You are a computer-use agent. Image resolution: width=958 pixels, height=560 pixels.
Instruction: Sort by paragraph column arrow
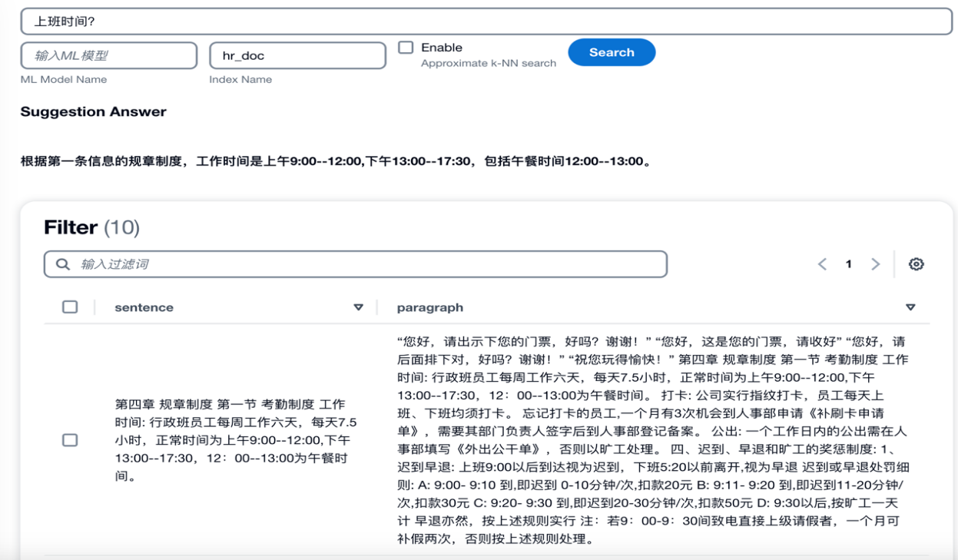[910, 307]
